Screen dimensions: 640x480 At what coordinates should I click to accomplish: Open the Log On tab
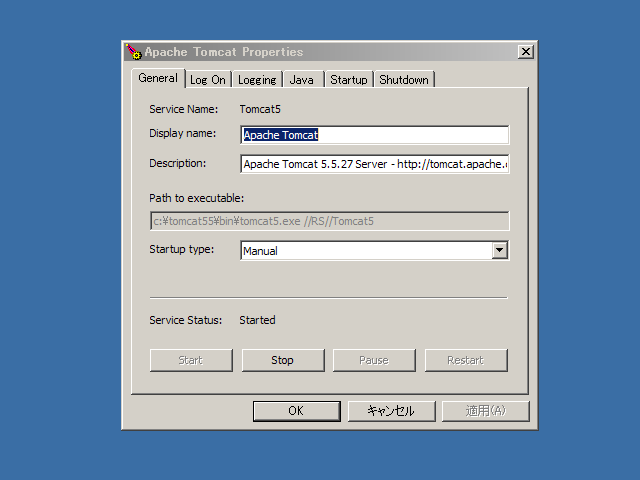[208, 80]
